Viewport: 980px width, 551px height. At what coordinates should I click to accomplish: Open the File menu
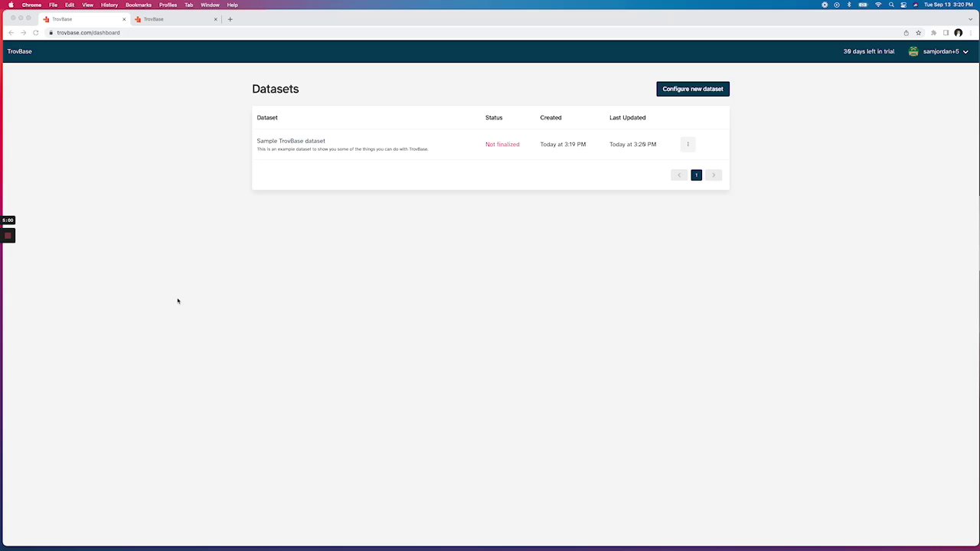tap(54, 5)
